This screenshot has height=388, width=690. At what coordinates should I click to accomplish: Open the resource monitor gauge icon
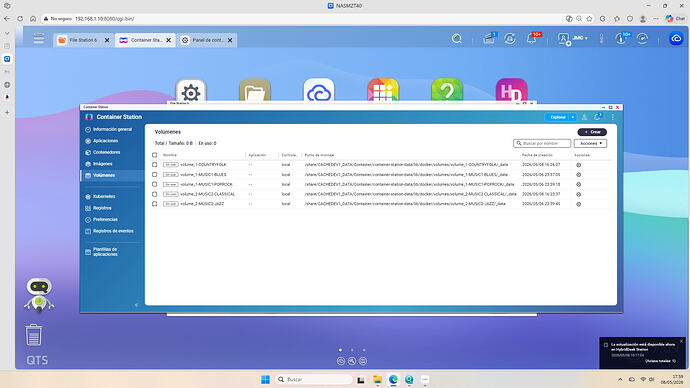click(x=642, y=39)
